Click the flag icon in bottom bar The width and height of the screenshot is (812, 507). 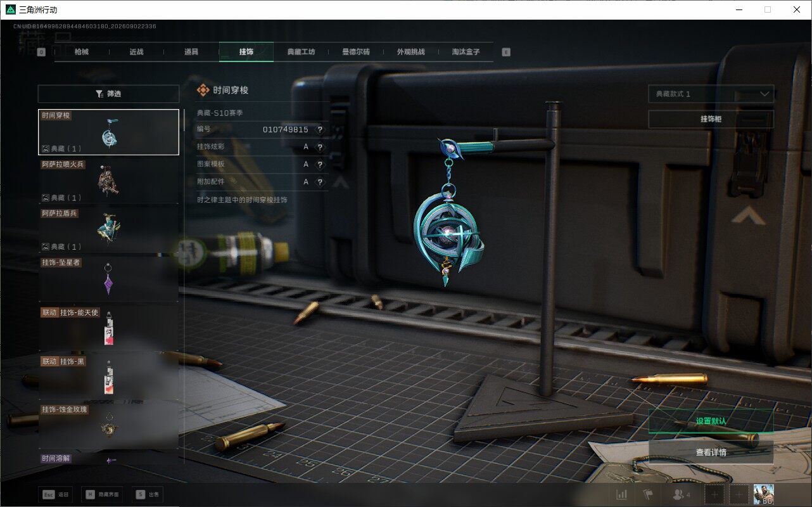click(x=647, y=494)
